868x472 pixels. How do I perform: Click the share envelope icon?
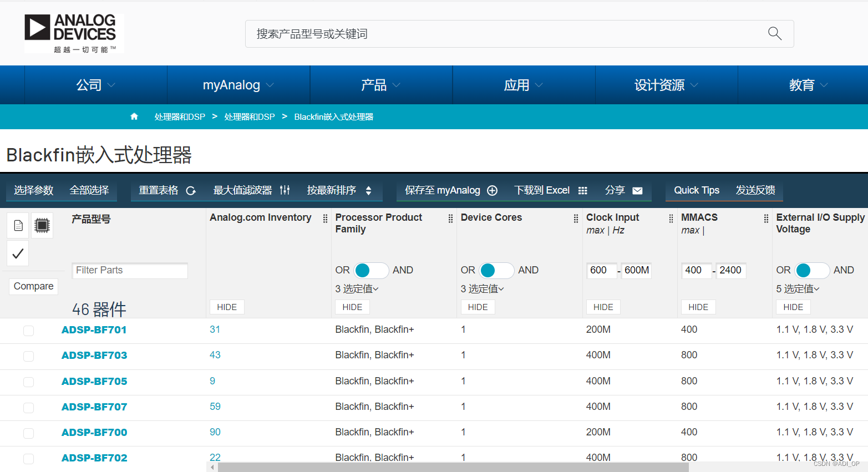[637, 190]
